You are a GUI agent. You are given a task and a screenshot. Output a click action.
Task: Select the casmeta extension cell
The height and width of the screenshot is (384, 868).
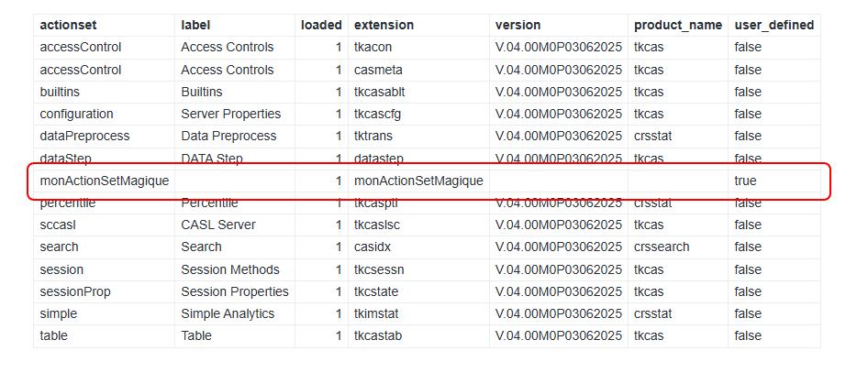click(x=378, y=70)
